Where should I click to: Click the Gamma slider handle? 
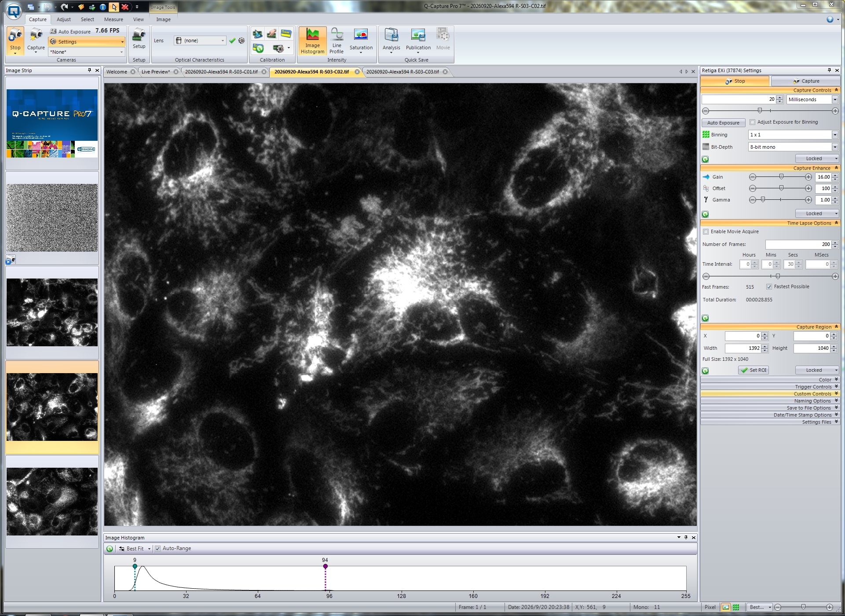point(763,200)
